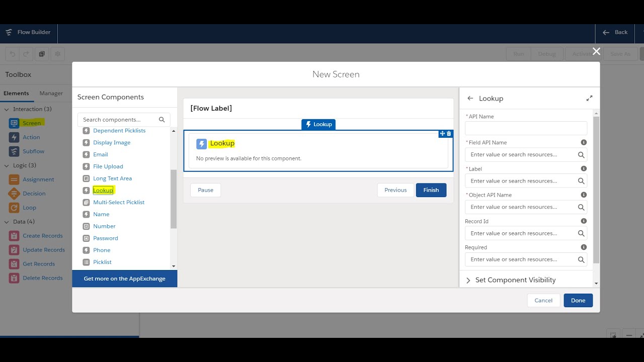Click the info icon beside Field API Name
The width and height of the screenshot is (644, 362).
584,143
